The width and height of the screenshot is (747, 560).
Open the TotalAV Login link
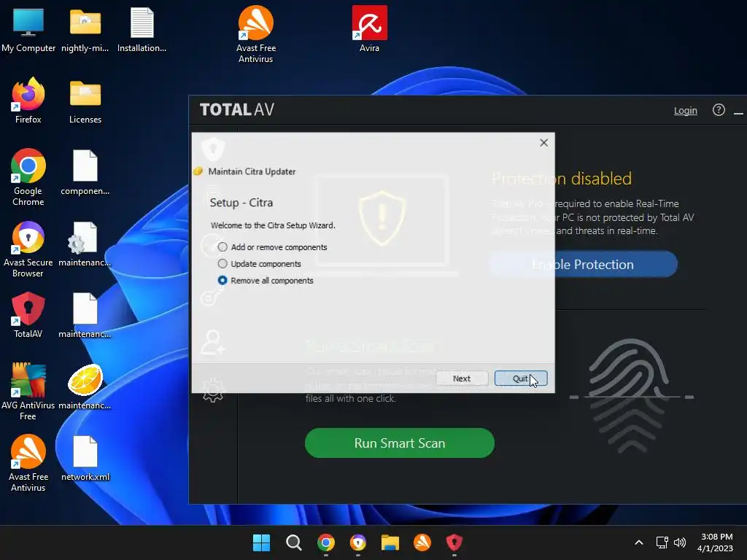pyautogui.click(x=686, y=111)
